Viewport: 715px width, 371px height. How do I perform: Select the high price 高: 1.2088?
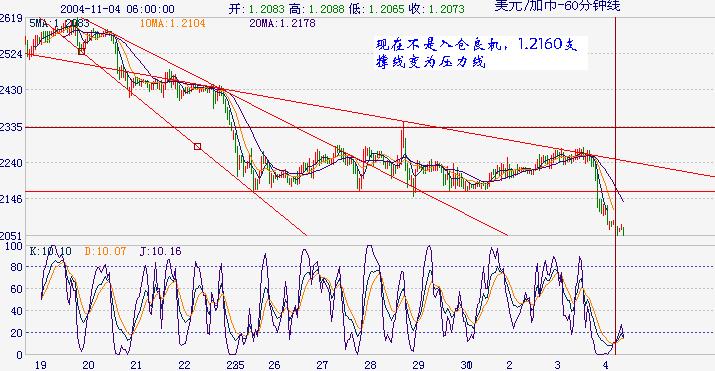click(317, 9)
